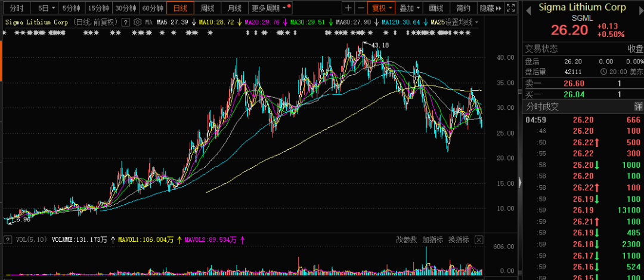Click the zoom-out minus icon
The width and height of the screenshot is (644, 280).
click(x=360, y=8)
